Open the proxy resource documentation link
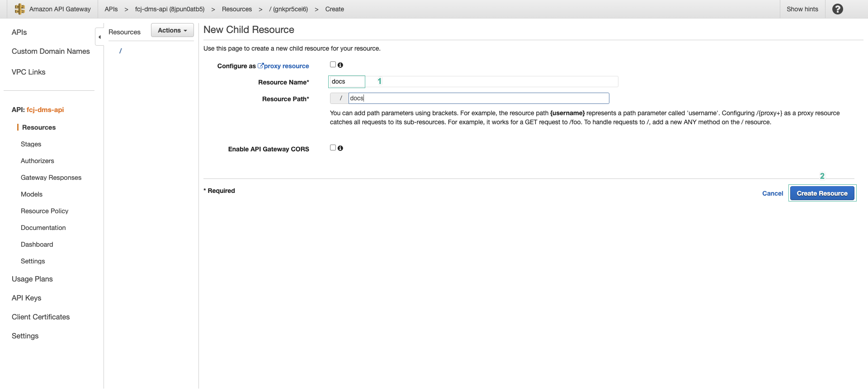Screen dimensions: 868x389 click(x=287, y=66)
